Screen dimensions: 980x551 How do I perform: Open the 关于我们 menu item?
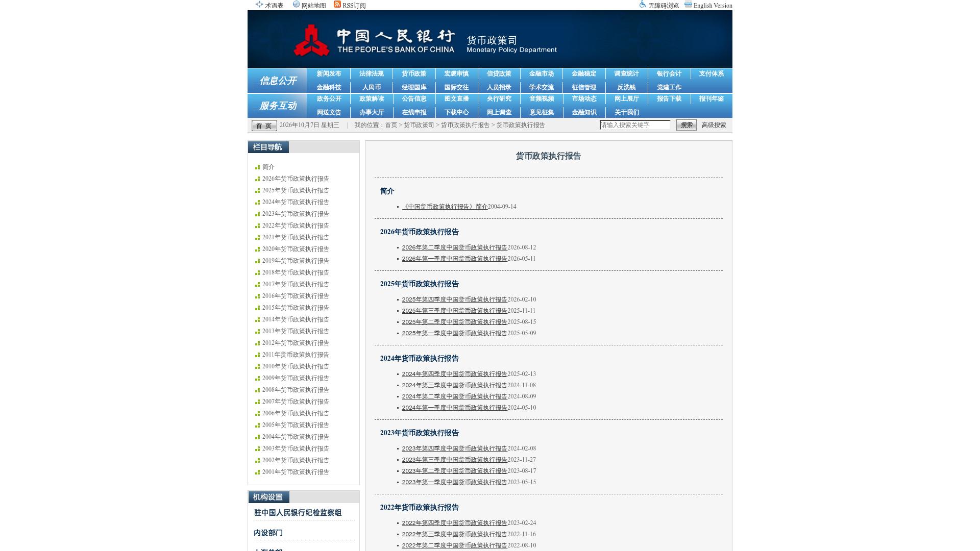(x=626, y=113)
